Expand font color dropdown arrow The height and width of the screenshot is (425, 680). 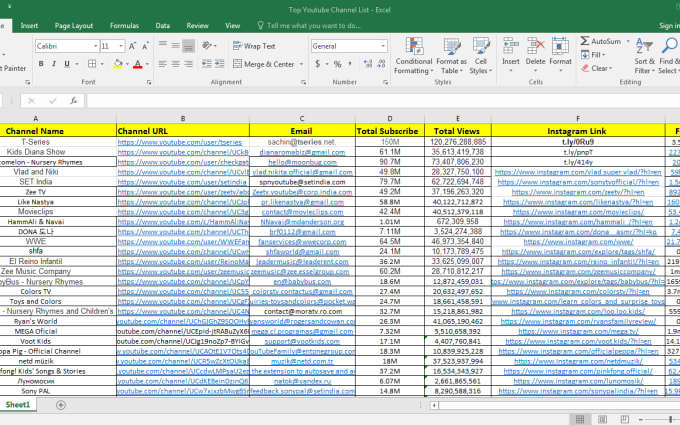click(147, 64)
